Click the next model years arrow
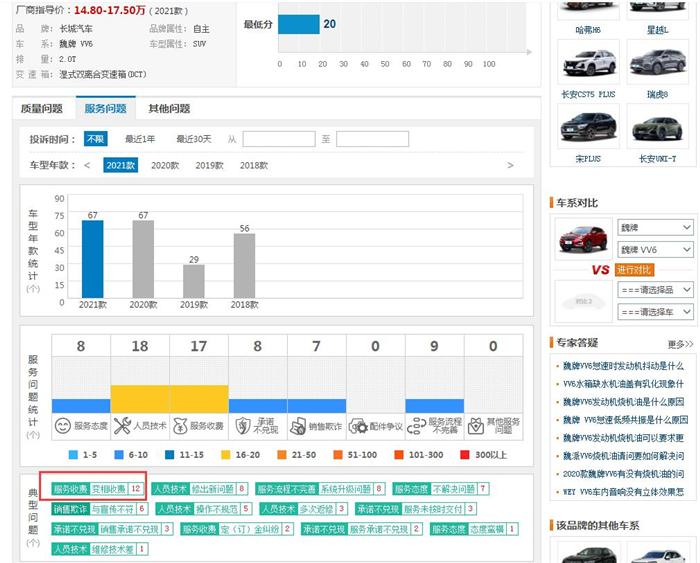Viewport: 700px width, 563px height. pyautogui.click(x=510, y=165)
